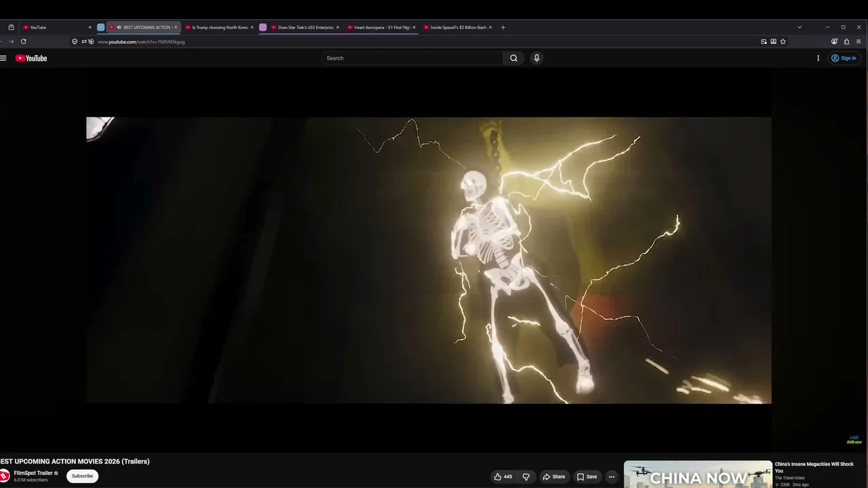Open the site permissions icon in address bar
Screen dimensions: 868x488
(83, 41)
